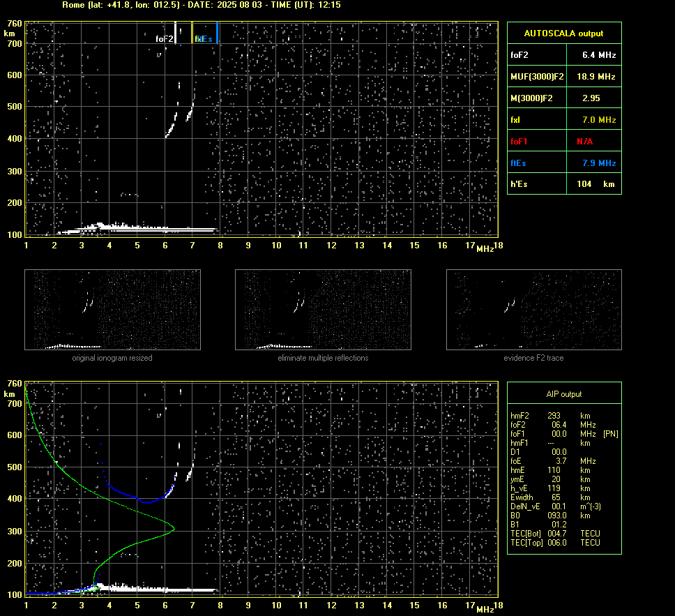The height and width of the screenshot is (616, 675).
Task: Select the 6.4 MHz foF2 value
Action: [599, 55]
